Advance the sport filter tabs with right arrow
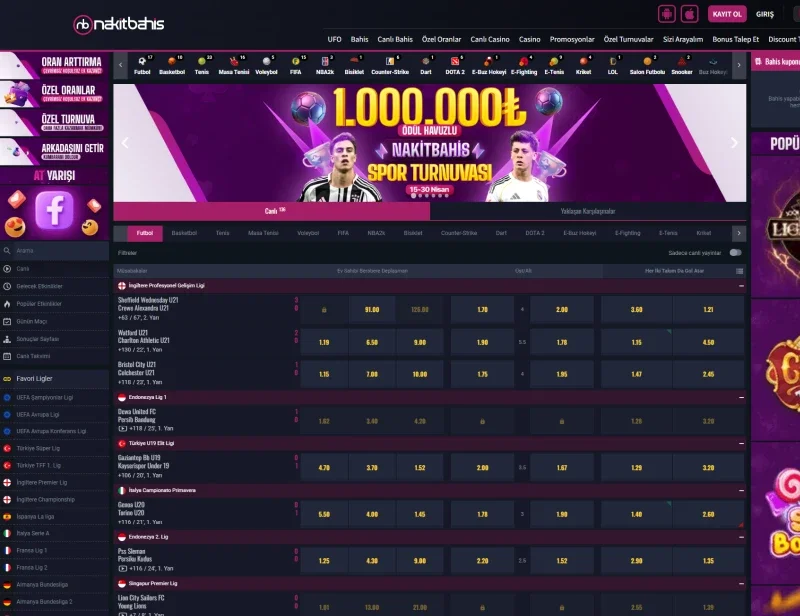Image resolution: width=800 pixels, height=616 pixels. coord(739,233)
